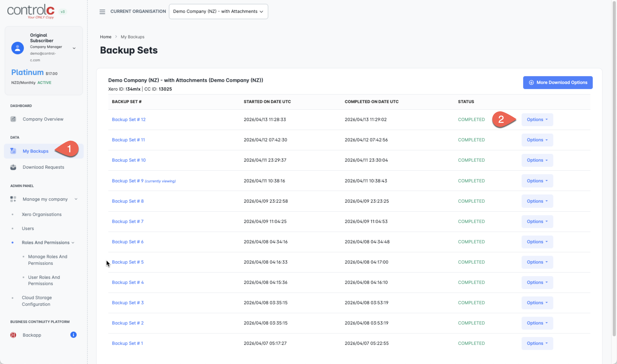This screenshot has width=617, height=364.
Task: Open the Xero Organisations menu item
Action: pyautogui.click(x=41, y=214)
